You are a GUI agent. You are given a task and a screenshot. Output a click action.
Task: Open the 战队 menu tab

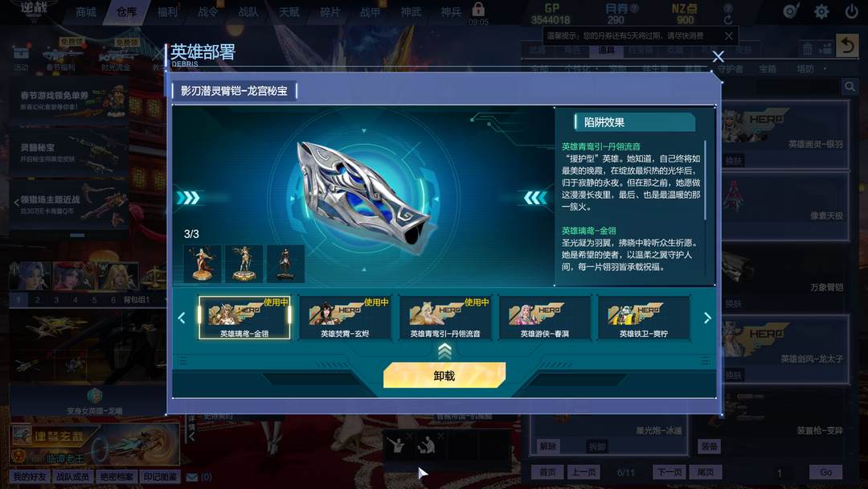pos(248,11)
